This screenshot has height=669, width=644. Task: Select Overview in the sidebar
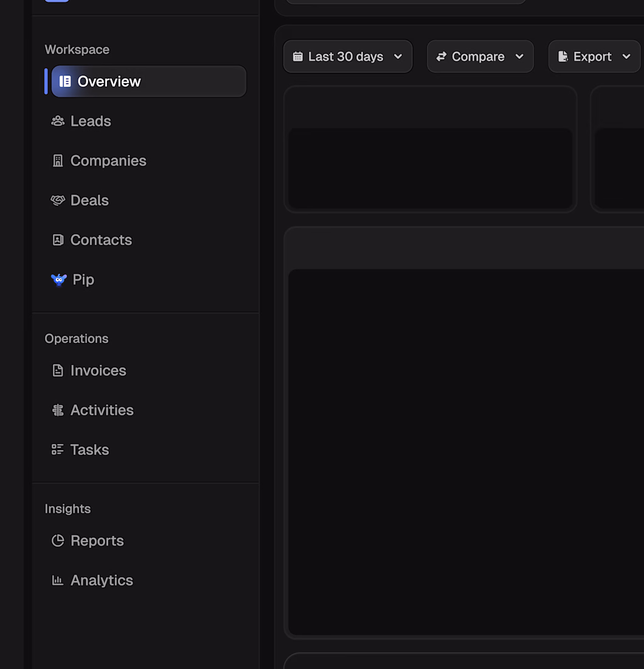(x=149, y=81)
